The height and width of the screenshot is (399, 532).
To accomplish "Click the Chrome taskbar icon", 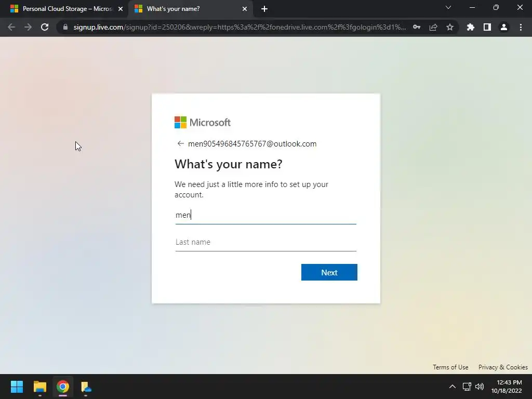I will coord(63,387).
